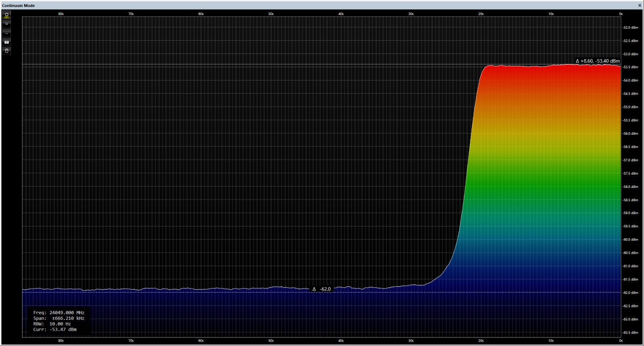Toggle the highlighted circle record button
Viewport: 644px width, 346px height.
(x=6, y=15)
